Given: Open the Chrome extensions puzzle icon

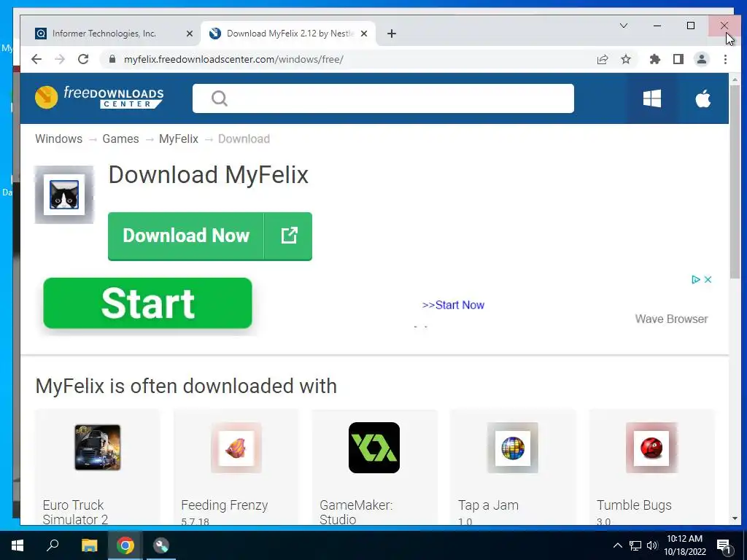Looking at the screenshot, I should tap(655, 59).
